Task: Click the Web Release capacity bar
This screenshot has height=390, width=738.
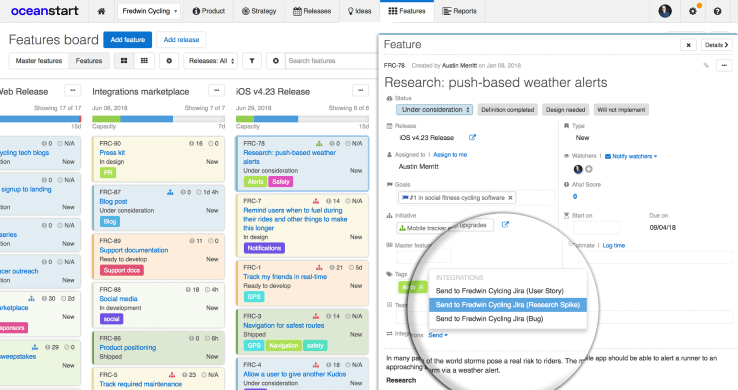Action: tap(40, 119)
